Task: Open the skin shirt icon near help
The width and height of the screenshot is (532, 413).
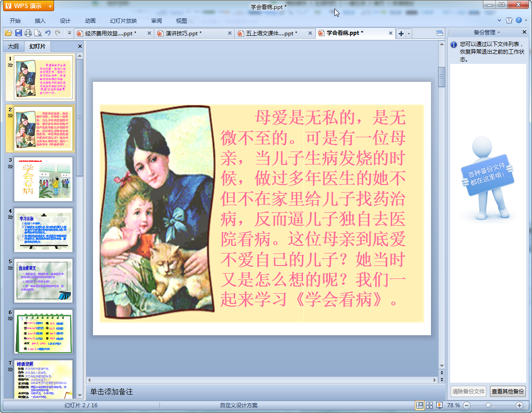Action: 509,21
